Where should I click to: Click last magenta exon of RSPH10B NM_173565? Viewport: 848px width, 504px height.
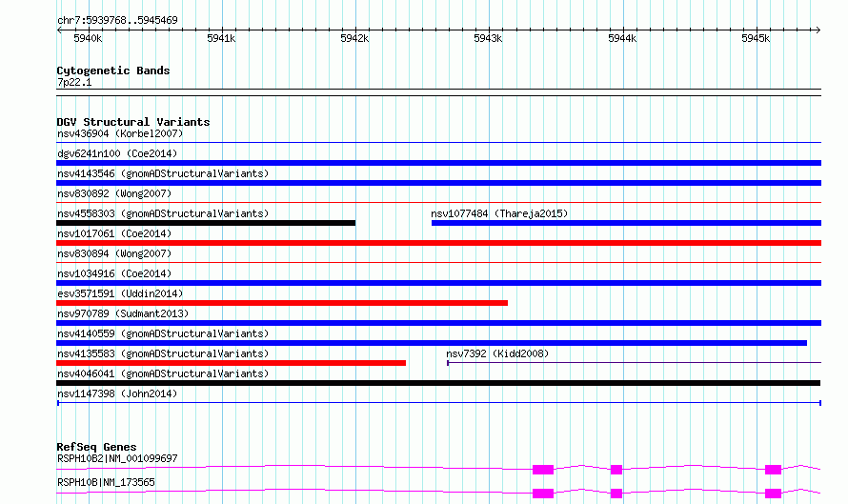coord(773,494)
